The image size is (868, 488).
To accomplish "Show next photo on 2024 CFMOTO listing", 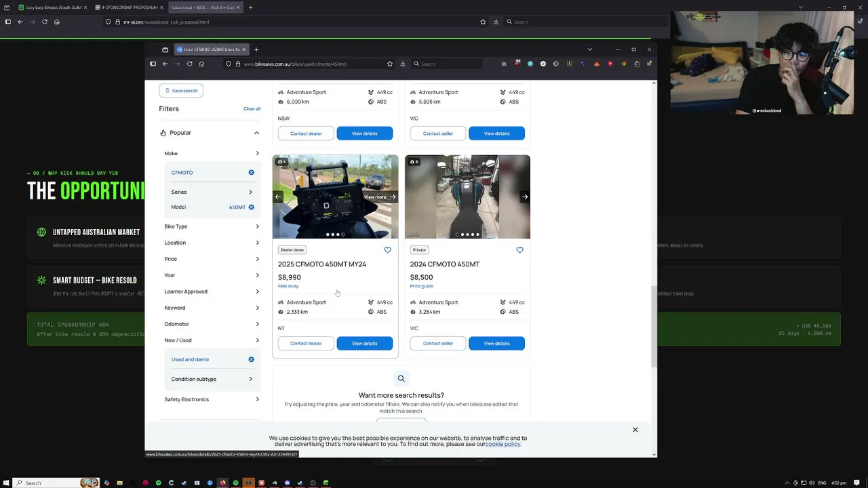I will pos(525,197).
